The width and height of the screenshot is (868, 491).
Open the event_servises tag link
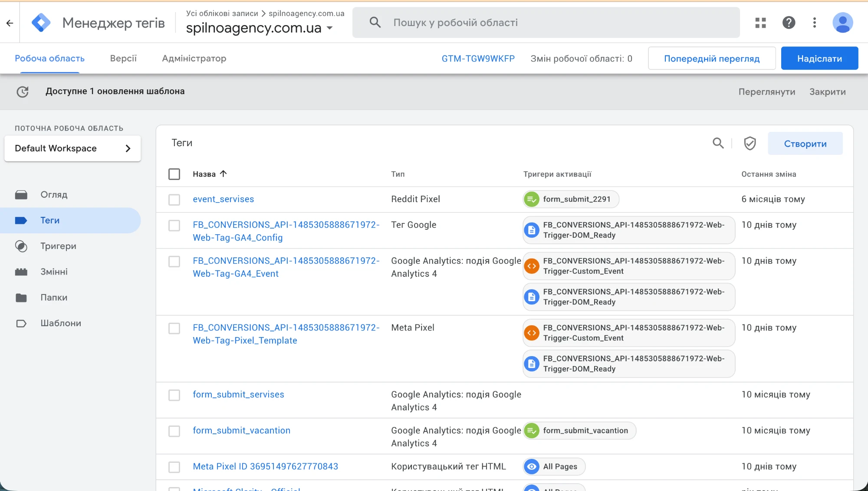pyautogui.click(x=223, y=199)
